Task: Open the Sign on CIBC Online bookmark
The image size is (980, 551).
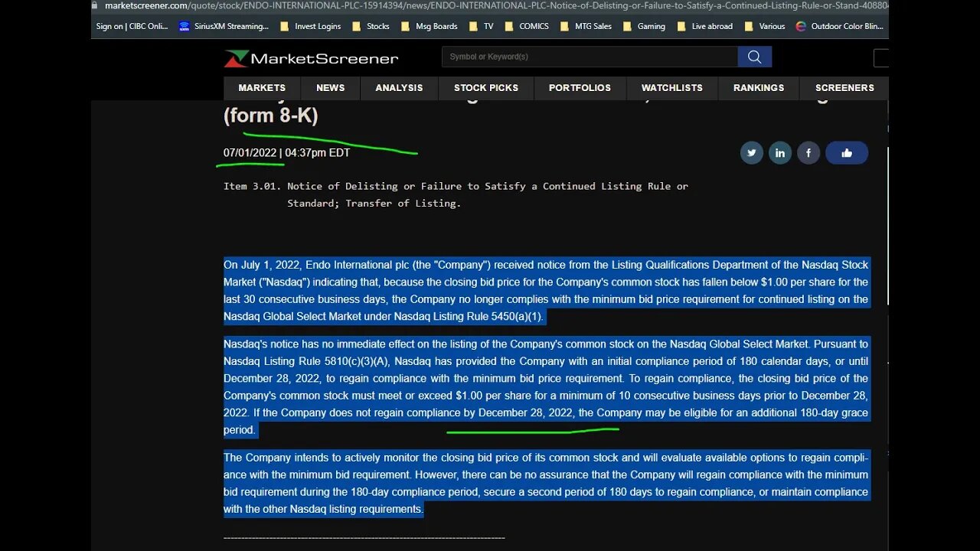Action: pyautogui.click(x=132, y=26)
